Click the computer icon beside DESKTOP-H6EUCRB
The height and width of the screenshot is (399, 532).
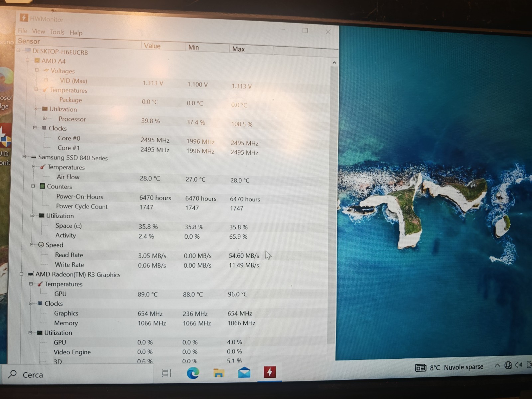pos(28,51)
